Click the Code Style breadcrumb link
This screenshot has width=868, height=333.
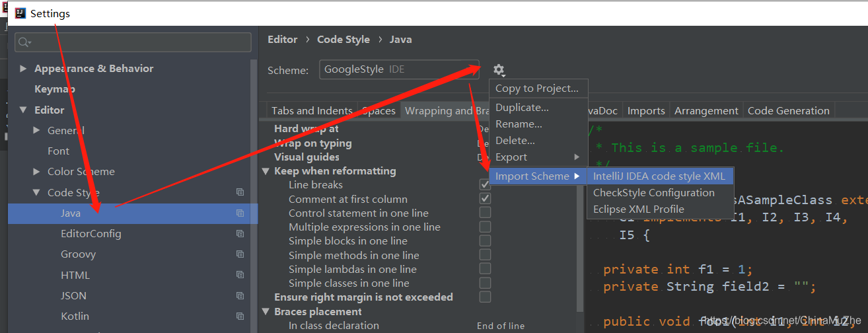click(x=344, y=40)
